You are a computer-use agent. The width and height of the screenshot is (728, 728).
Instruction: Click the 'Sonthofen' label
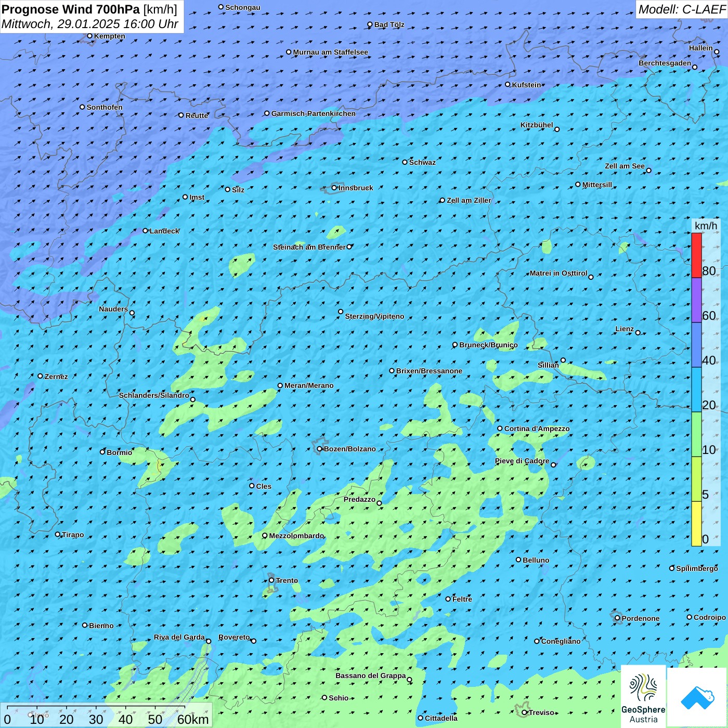pyautogui.click(x=105, y=107)
